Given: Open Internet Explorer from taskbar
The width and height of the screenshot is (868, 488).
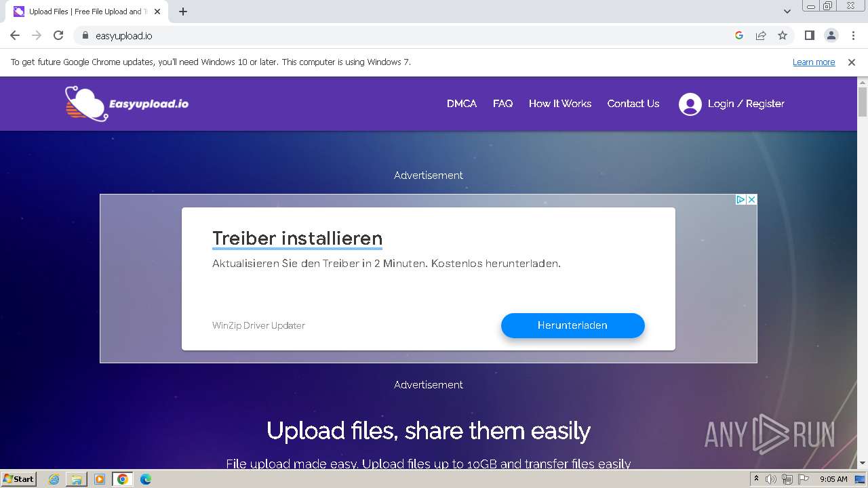Looking at the screenshot, I should tap(54, 479).
